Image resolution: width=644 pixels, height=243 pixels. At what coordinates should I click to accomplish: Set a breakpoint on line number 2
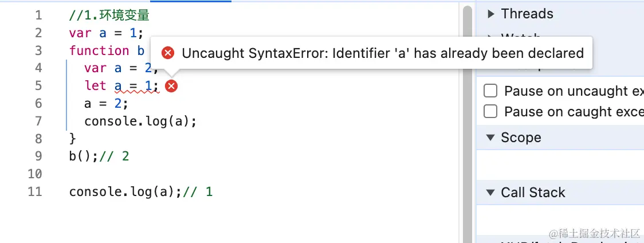pos(38,33)
